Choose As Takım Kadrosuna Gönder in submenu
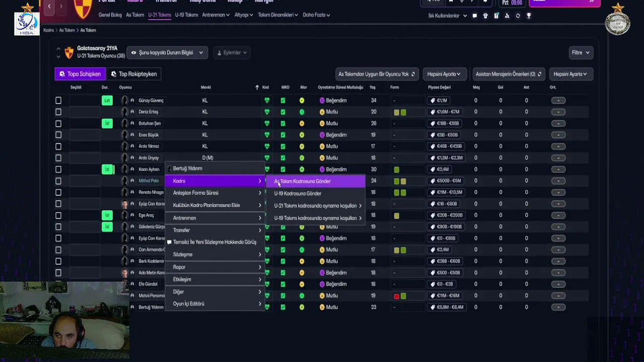The width and height of the screenshot is (644, 362). click(x=316, y=182)
